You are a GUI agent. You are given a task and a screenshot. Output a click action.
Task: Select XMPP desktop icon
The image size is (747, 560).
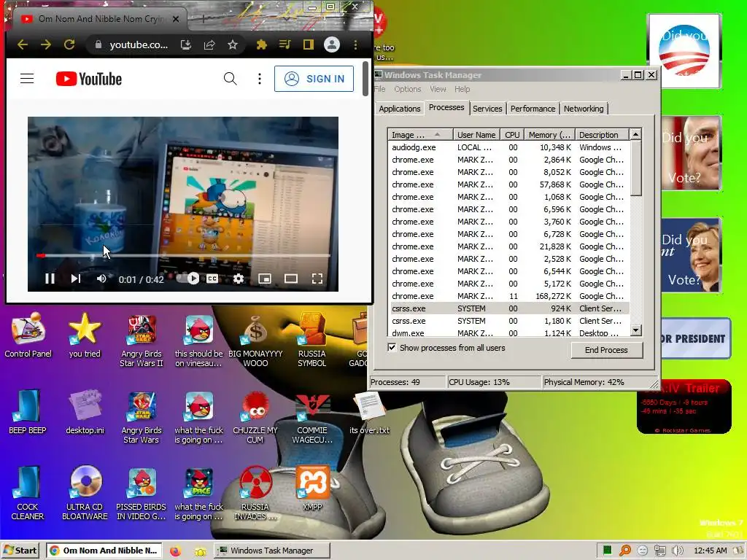coord(312,488)
